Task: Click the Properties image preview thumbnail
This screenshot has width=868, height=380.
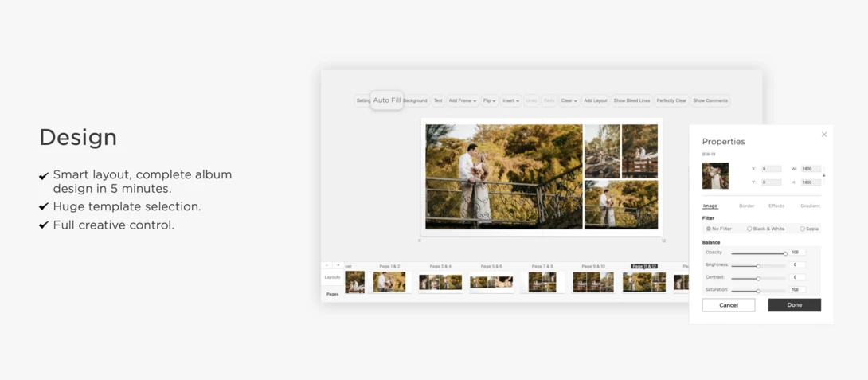Action: [715, 176]
